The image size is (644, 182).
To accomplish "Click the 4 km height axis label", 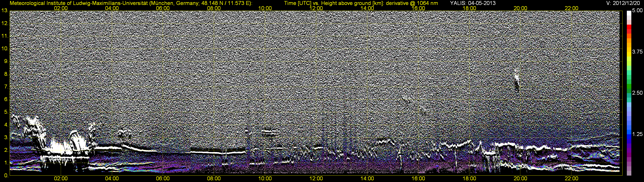I will click(x=6, y=125).
